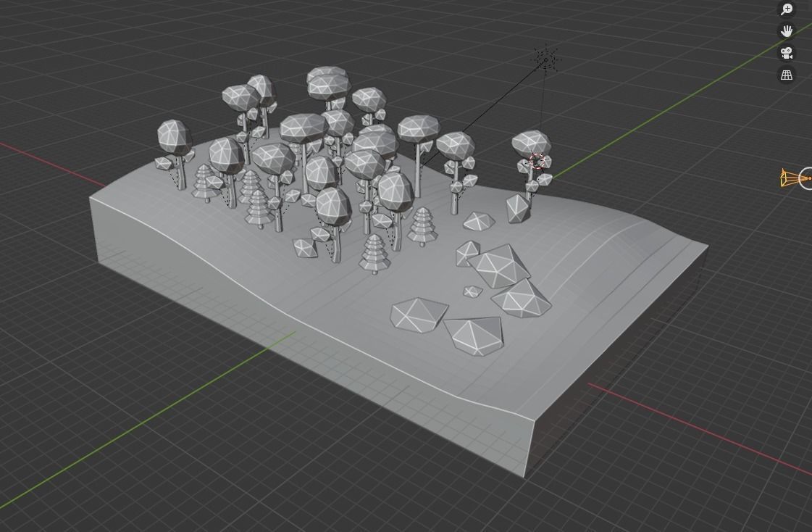Select the light object above the scene

[546, 59]
